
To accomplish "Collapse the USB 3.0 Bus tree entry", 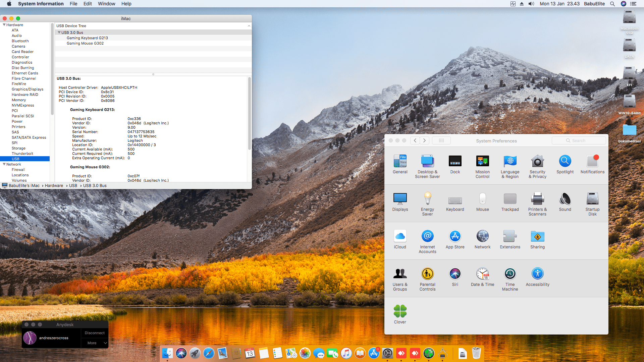I will [59, 32].
